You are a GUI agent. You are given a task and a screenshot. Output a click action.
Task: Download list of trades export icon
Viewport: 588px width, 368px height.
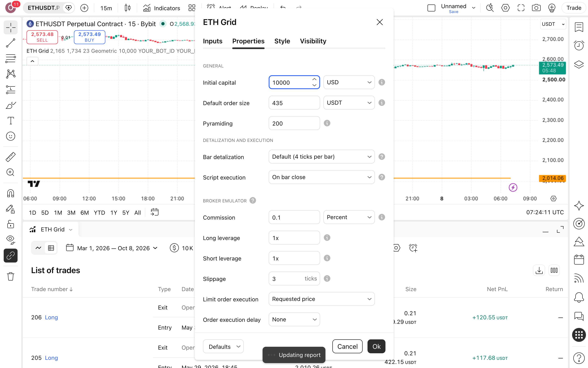coord(539,270)
